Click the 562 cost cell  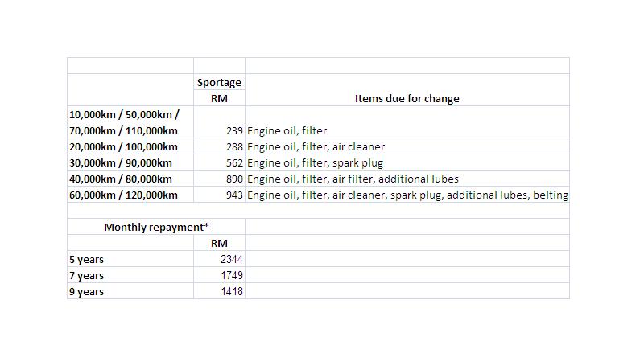pyautogui.click(x=219, y=162)
